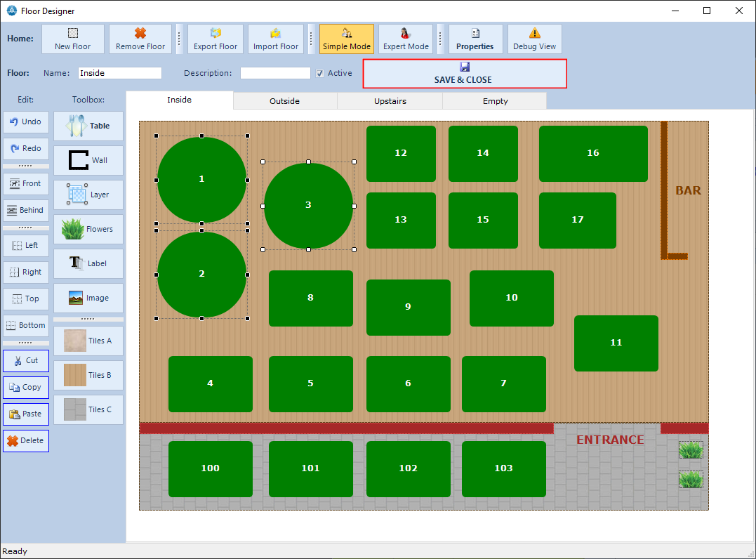Open the Properties panel button
Screen dimensions: 756x559
point(475,39)
